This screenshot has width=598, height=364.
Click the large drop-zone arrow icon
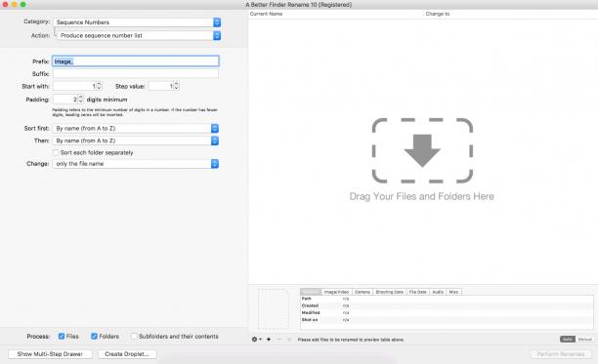(x=422, y=151)
